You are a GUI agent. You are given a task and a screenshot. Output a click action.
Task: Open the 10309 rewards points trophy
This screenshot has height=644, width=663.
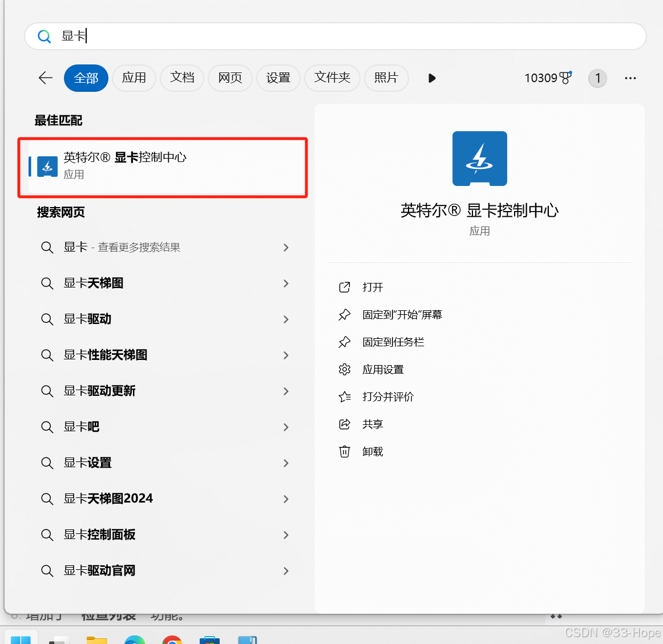(548, 78)
